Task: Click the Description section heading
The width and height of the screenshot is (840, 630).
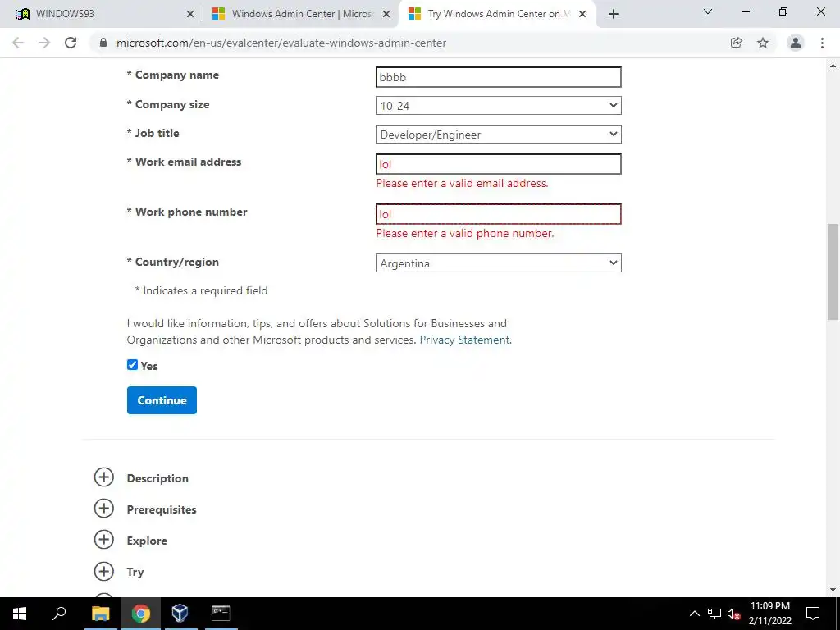Action: point(157,478)
